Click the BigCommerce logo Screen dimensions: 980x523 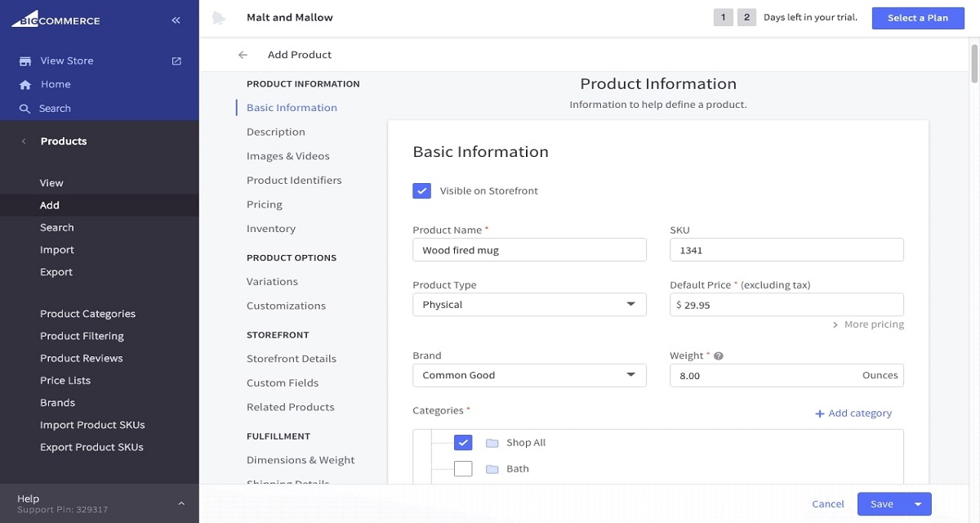[56, 18]
